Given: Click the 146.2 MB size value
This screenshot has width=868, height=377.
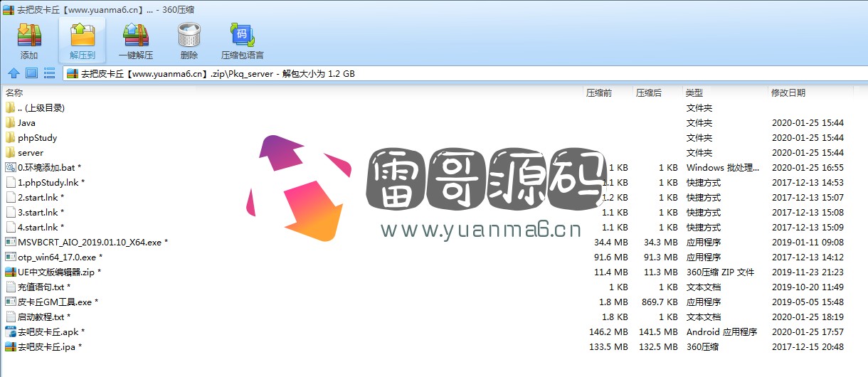Looking at the screenshot, I should pyautogui.click(x=608, y=332).
